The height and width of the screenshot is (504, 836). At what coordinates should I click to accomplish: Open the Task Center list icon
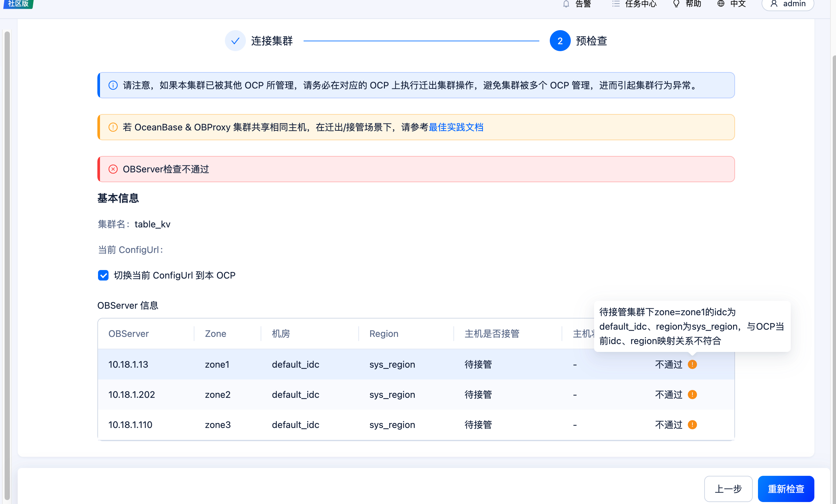pyautogui.click(x=616, y=4)
